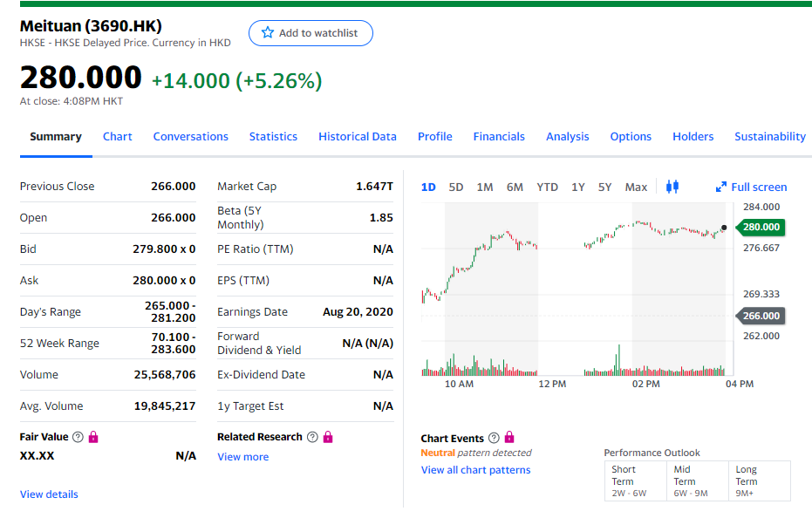The width and height of the screenshot is (812, 518).
Task: Click the Related Research lock icon
Action: click(x=328, y=437)
